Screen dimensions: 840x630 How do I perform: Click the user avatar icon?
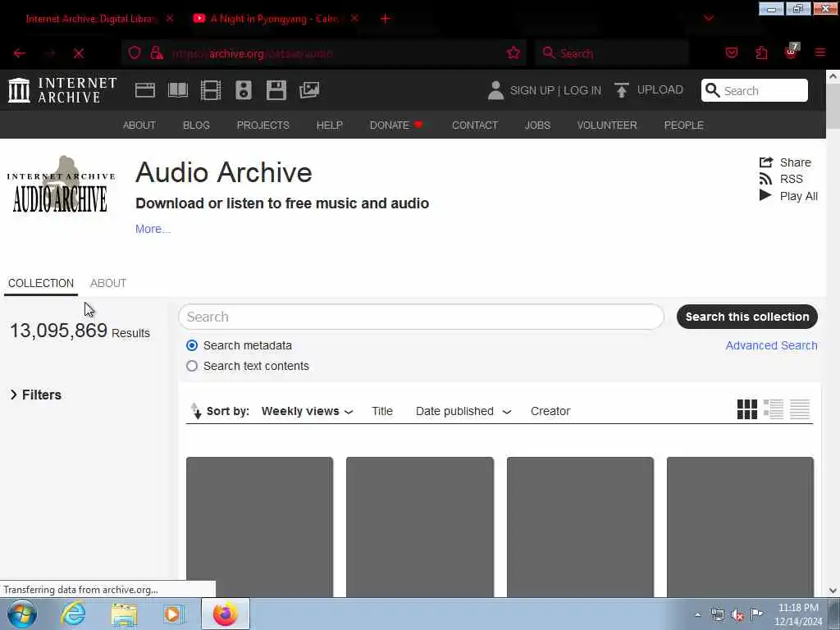pos(495,90)
